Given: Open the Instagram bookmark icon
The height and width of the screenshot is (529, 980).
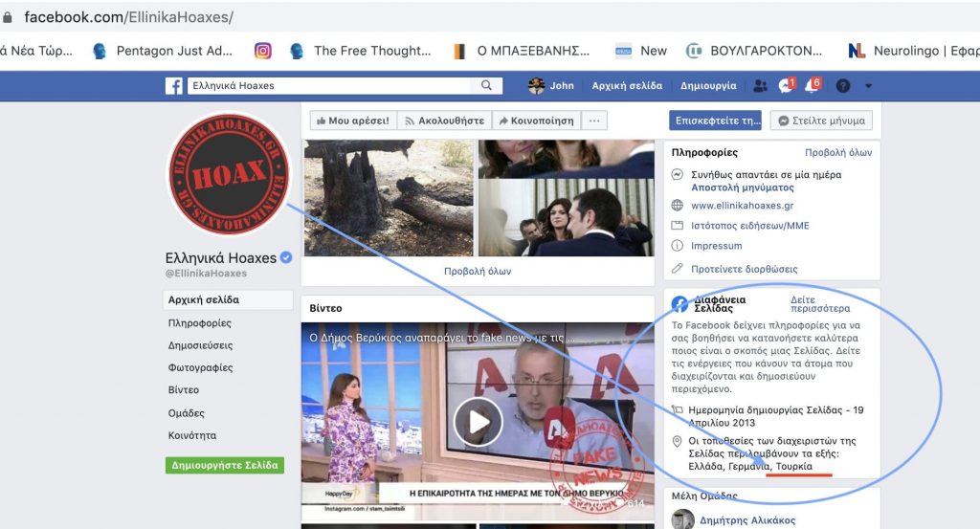Looking at the screenshot, I should (x=262, y=51).
